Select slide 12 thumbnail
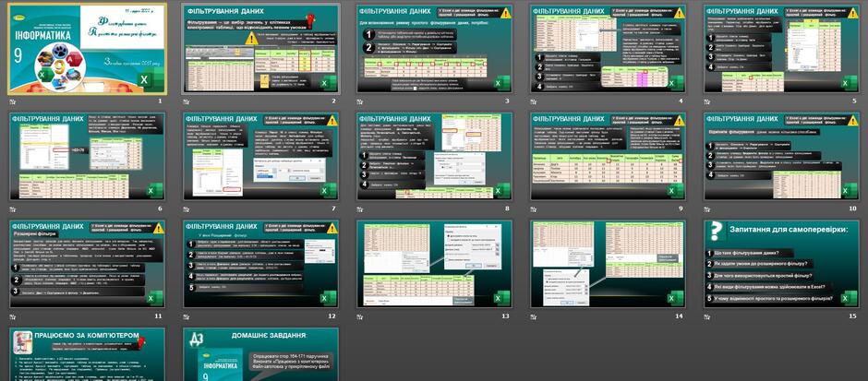The image size is (868, 381). 260,264
